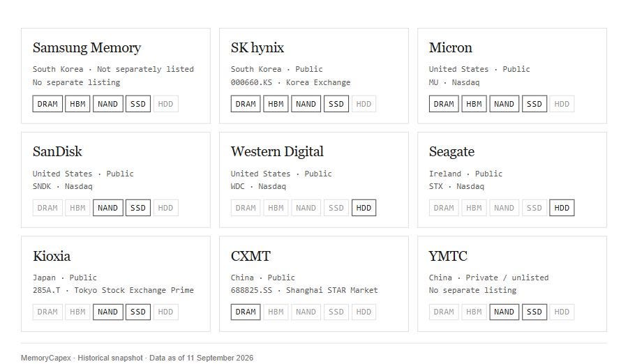Select the NAND tag in Samsung Memory card
628x364 pixels.
pyautogui.click(x=107, y=104)
